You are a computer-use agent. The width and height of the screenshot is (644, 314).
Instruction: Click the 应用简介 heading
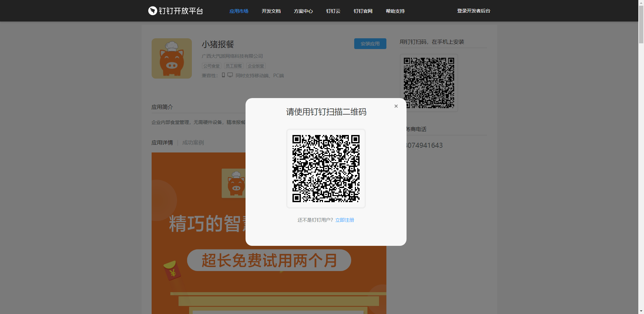(x=162, y=107)
